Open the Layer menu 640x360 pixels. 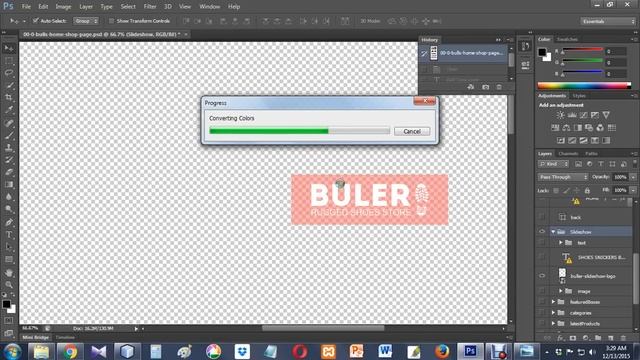pos(86,7)
